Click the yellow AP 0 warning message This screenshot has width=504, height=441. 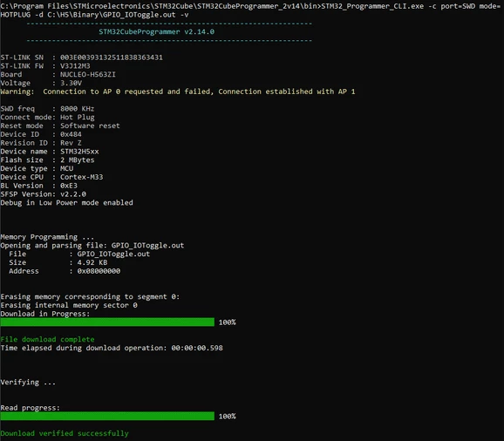tap(178, 92)
